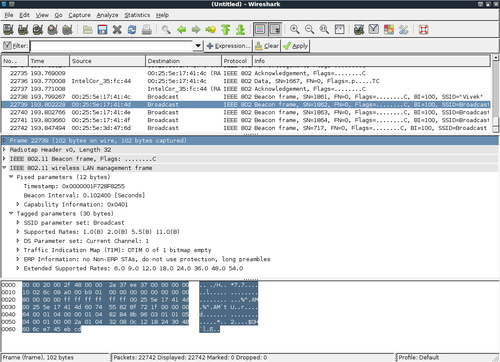Sort by Source column header
Viewport: 500px width, 362px height.
pyautogui.click(x=108, y=61)
